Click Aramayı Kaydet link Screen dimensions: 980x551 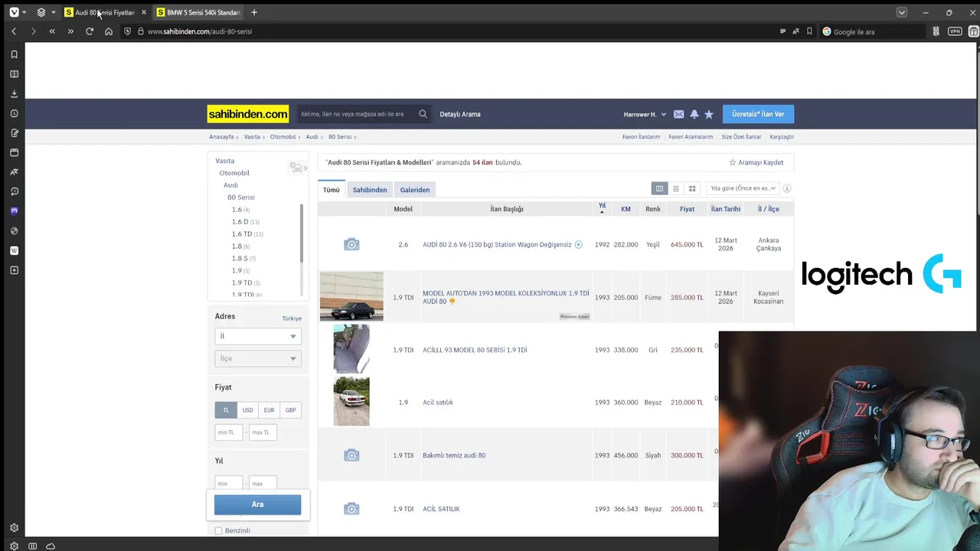coord(756,162)
